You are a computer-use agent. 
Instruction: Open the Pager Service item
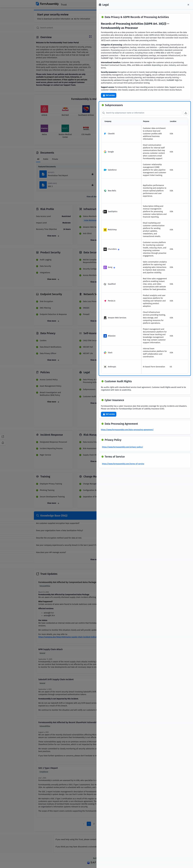pyautogui.click(x=45, y=455)
